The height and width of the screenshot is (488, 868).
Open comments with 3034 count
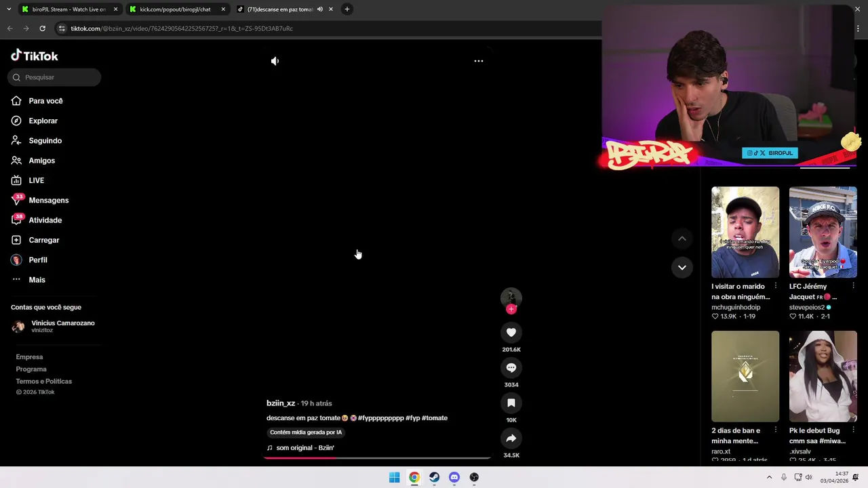511,367
